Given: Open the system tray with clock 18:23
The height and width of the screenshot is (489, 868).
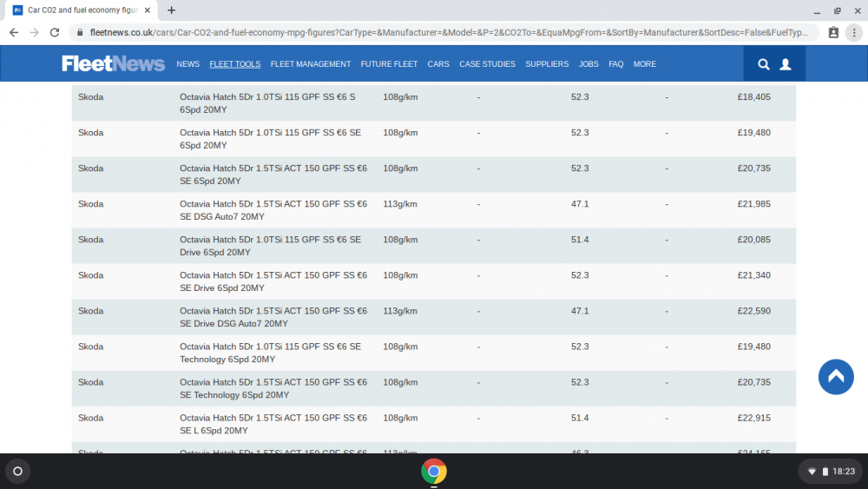Looking at the screenshot, I should [831, 472].
